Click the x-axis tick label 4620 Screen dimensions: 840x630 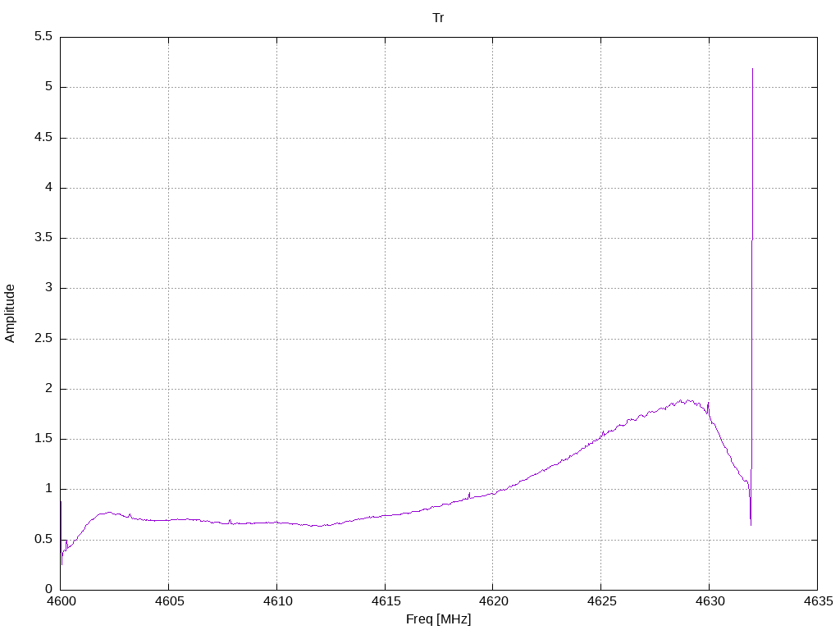[493, 601]
